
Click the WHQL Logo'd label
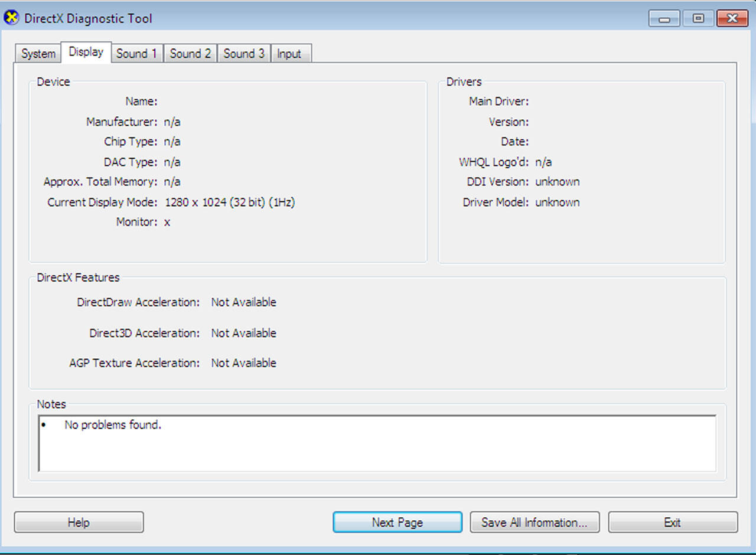click(494, 162)
